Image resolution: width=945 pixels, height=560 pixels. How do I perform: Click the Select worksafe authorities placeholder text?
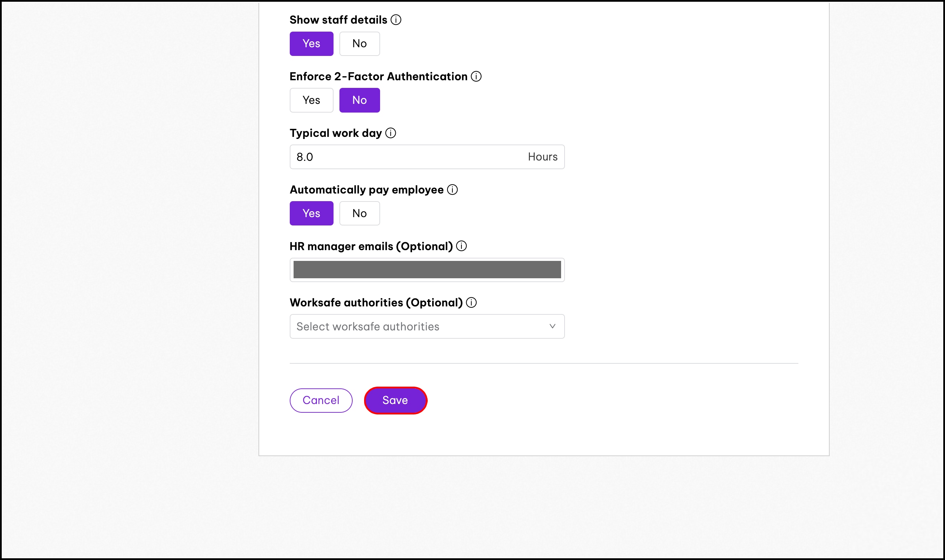point(368,327)
